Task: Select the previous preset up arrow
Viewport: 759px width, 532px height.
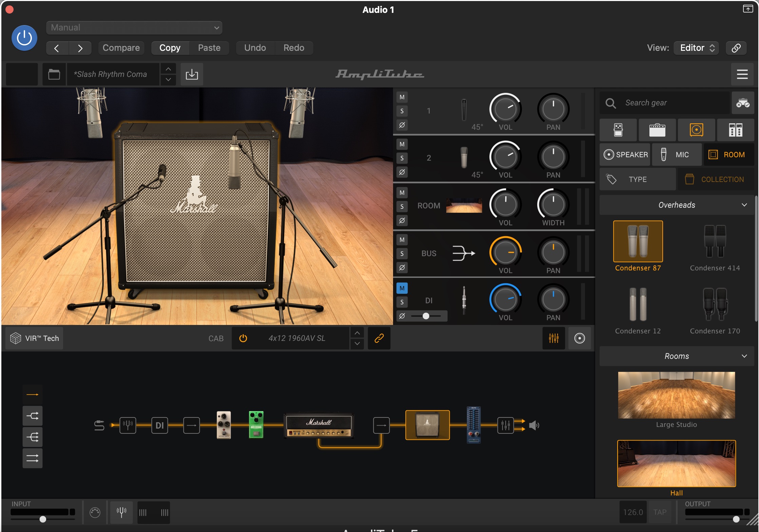Action: 168,69
